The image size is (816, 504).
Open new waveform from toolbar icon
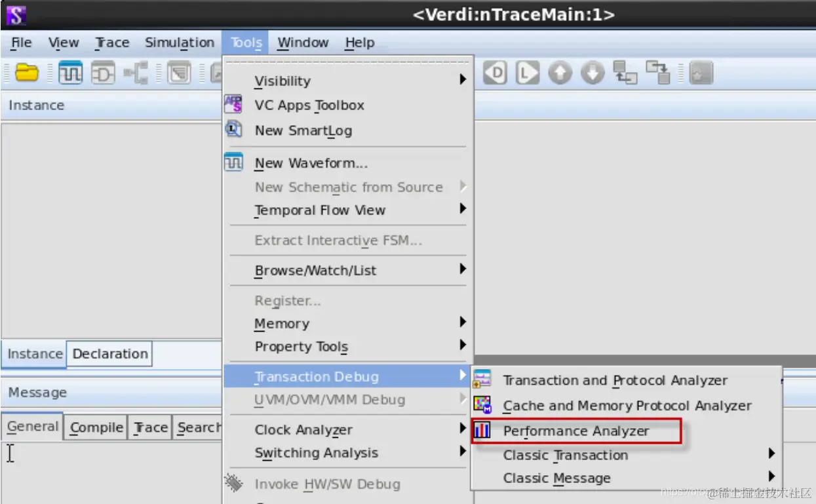click(x=70, y=73)
